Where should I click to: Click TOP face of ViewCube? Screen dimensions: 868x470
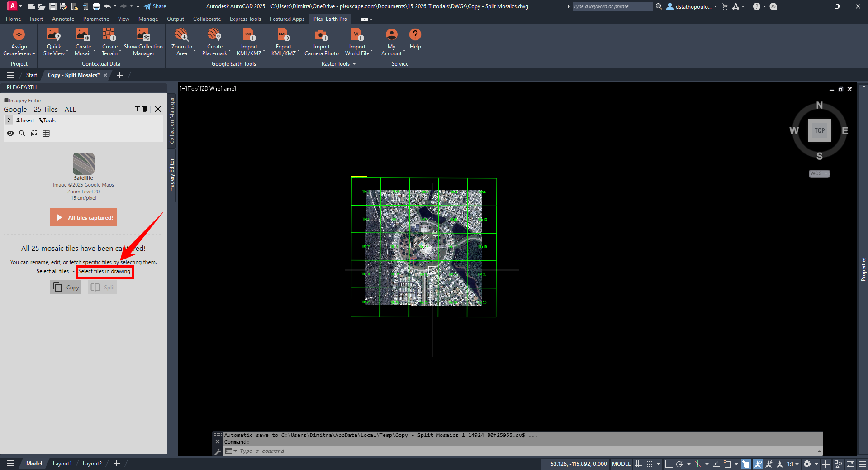pyautogui.click(x=819, y=130)
